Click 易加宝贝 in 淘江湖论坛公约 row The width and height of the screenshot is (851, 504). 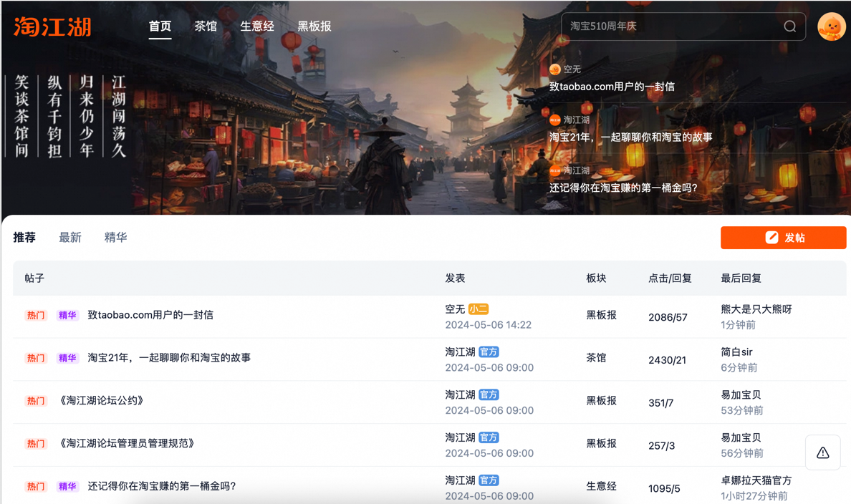pyautogui.click(x=741, y=395)
